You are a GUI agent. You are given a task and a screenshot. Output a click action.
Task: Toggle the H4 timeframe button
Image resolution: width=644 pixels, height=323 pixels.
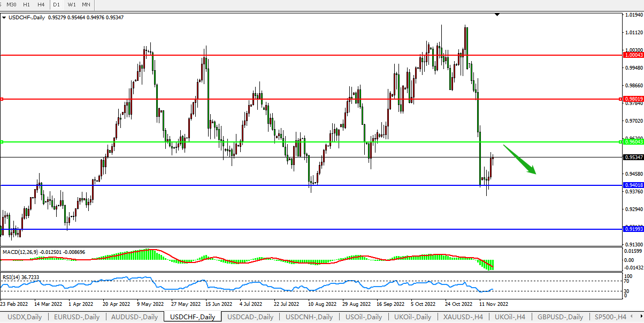coord(41,4)
